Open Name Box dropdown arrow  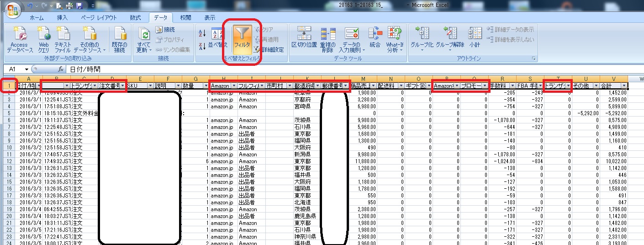(x=26, y=69)
